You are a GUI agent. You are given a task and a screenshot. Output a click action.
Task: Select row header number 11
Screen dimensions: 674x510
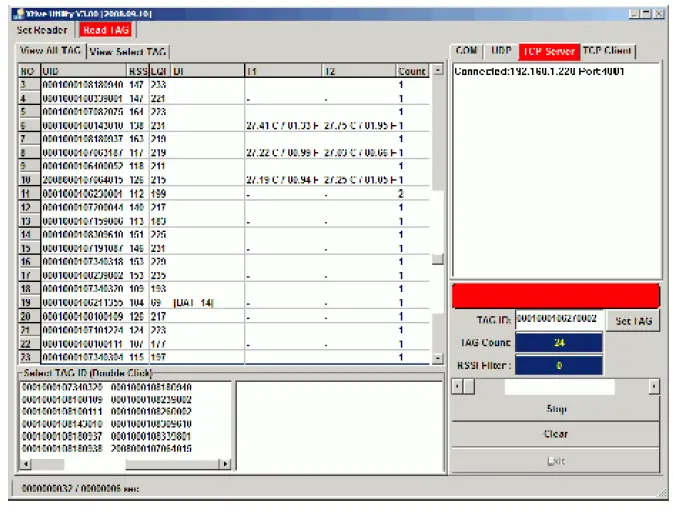29,194
